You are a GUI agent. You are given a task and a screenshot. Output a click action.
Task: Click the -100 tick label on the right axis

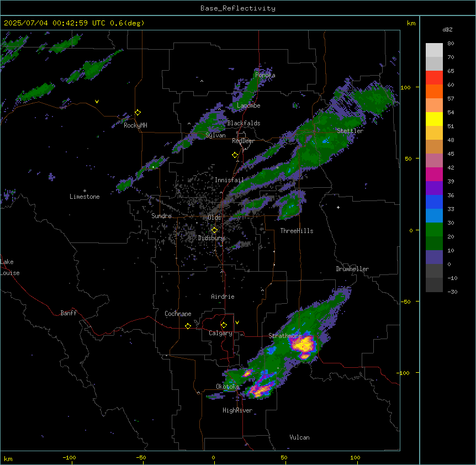pyautogui.click(x=404, y=373)
